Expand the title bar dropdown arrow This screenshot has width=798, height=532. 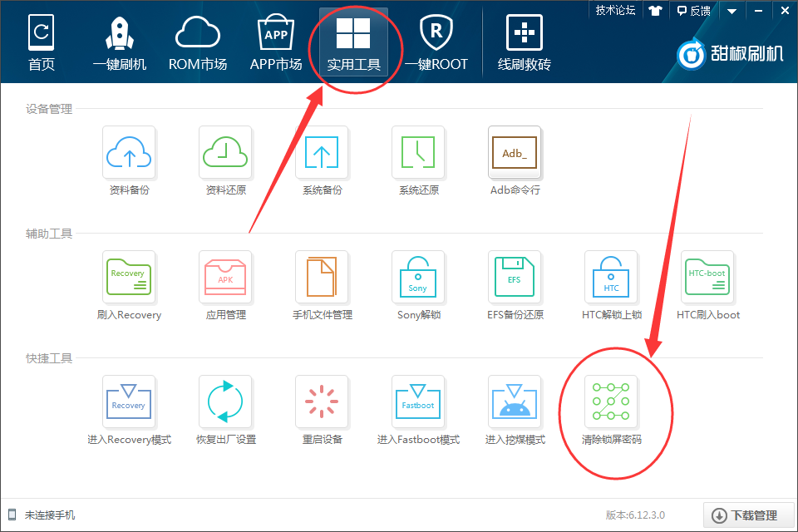tap(731, 10)
